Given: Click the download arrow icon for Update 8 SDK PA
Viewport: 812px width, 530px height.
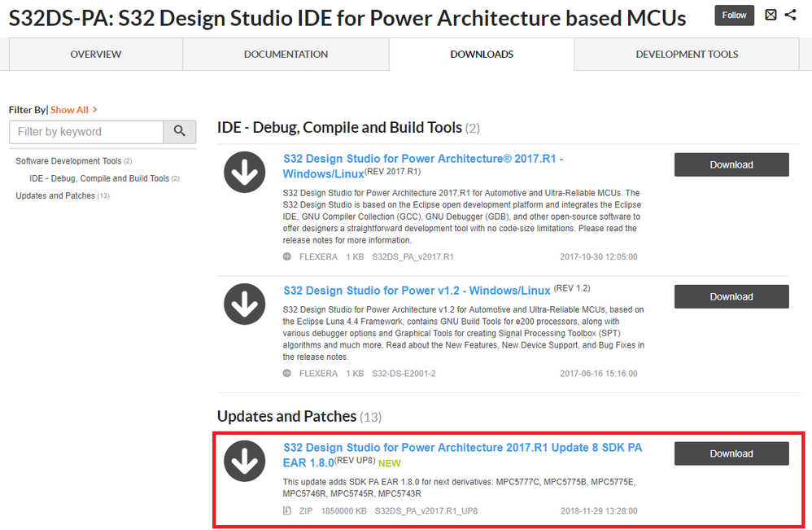Looking at the screenshot, I should (244, 461).
